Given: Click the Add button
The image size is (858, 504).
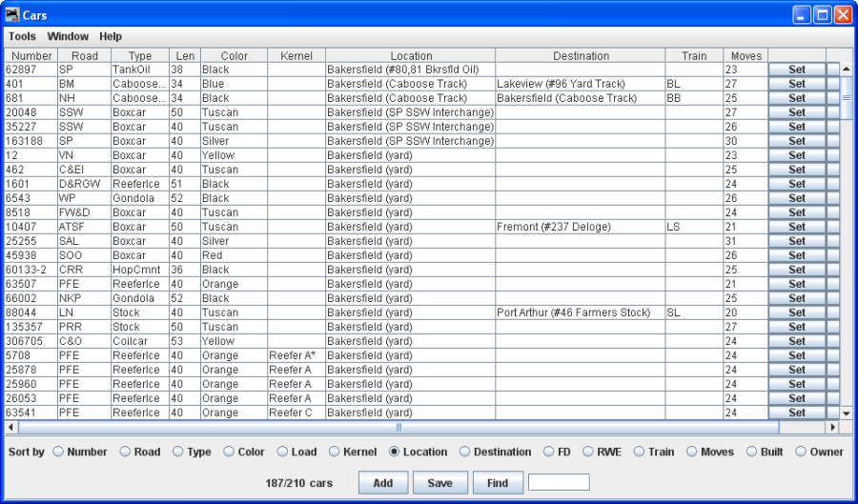Looking at the screenshot, I should (x=382, y=483).
